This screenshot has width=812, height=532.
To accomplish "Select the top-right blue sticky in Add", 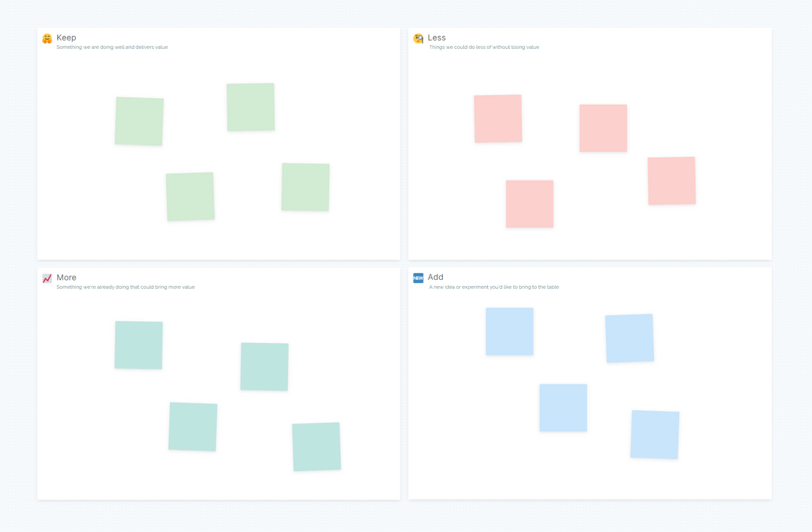I will pos(629,338).
